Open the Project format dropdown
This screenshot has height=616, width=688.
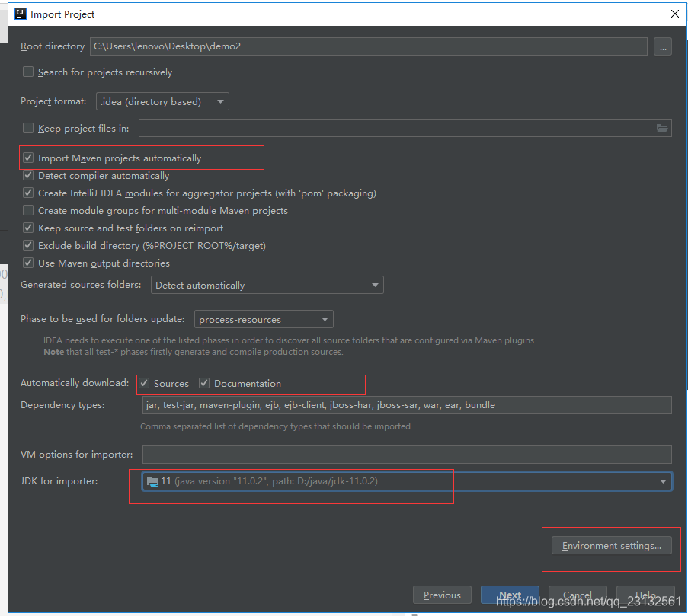pyautogui.click(x=162, y=101)
